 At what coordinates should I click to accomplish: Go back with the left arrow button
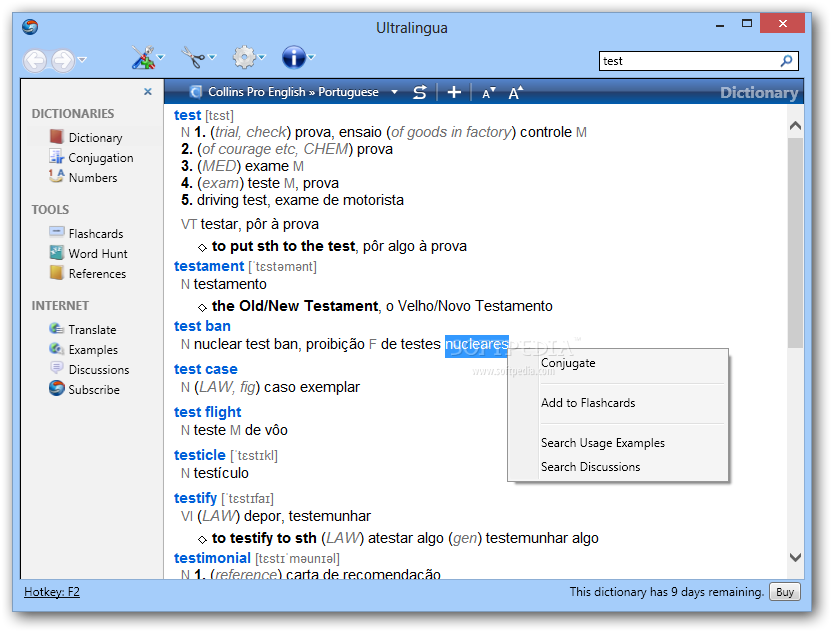coord(36,60)
